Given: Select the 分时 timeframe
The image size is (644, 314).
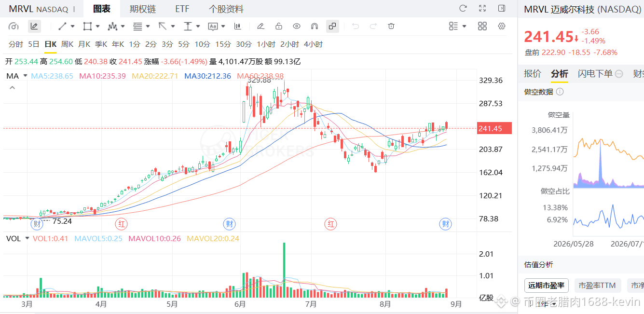Looking at the screenshot, I should tap(16, 44).
